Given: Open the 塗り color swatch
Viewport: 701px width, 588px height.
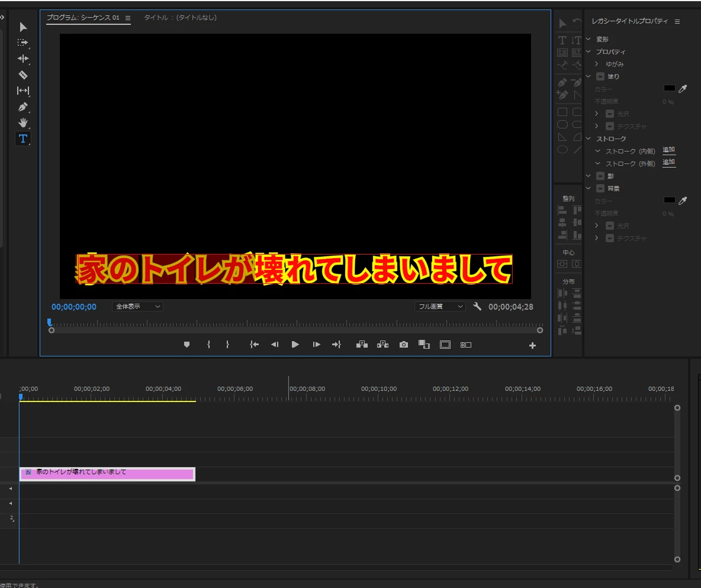Looking at the screenshot, I should [x=670, y=88].
